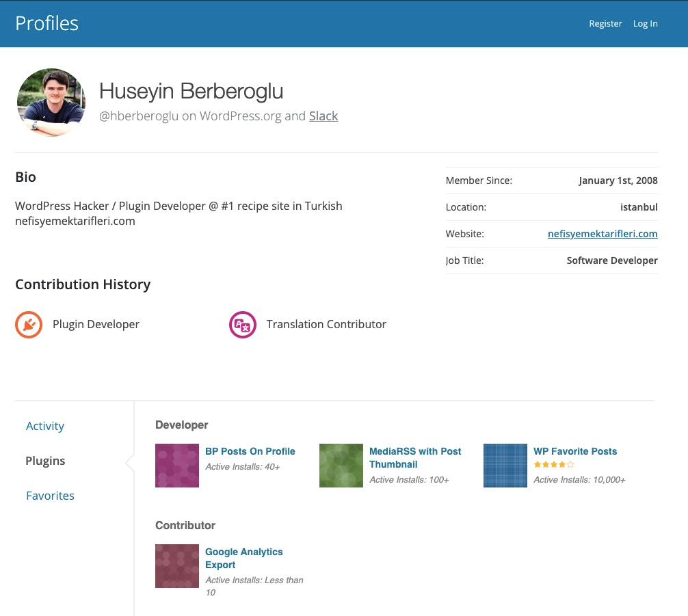Click the istanbul location value
The image size is (688, 616).
click(639, 207)
